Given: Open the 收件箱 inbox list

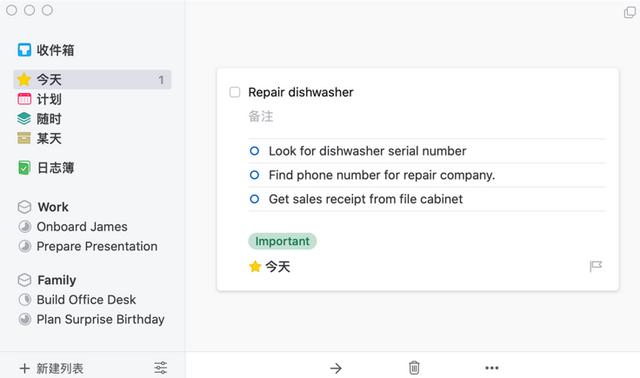Looking at the screenshot, I should click(46, 50).
